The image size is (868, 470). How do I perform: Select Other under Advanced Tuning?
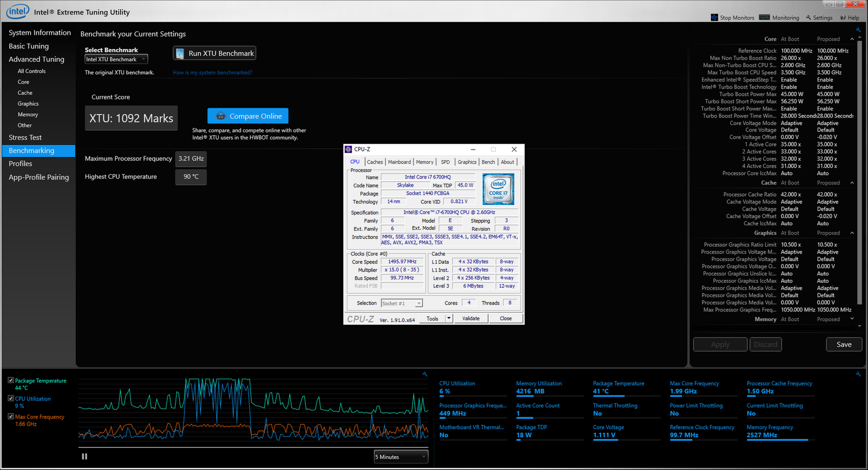tap(24, 125)
